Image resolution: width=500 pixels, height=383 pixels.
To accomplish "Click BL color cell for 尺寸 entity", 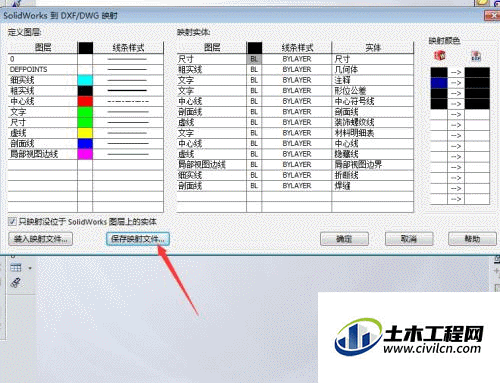I will (254, 59).
